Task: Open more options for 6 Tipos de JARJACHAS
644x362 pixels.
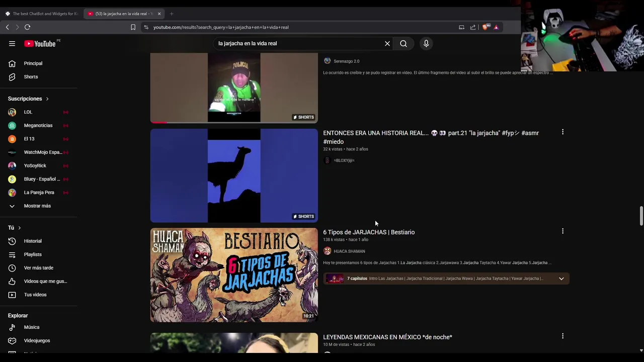Action: 562,231
